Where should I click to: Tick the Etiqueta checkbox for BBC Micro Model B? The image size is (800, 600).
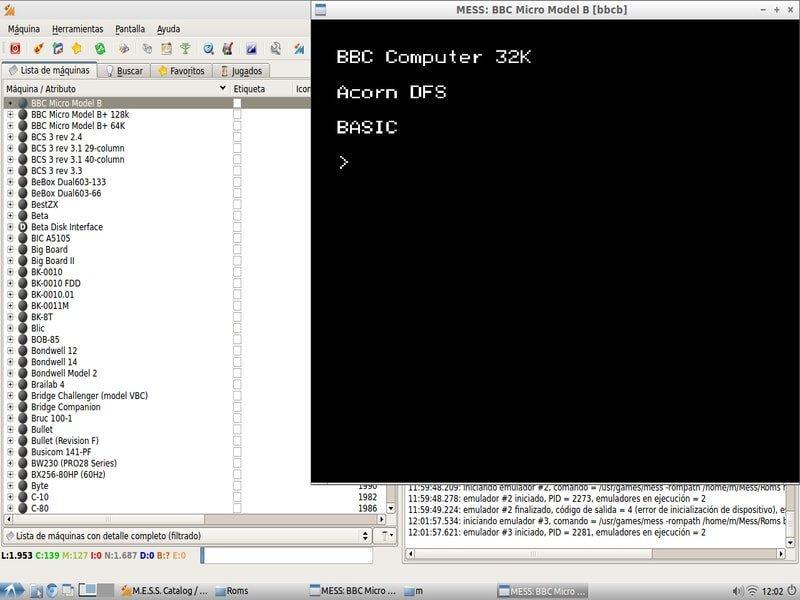237,103
